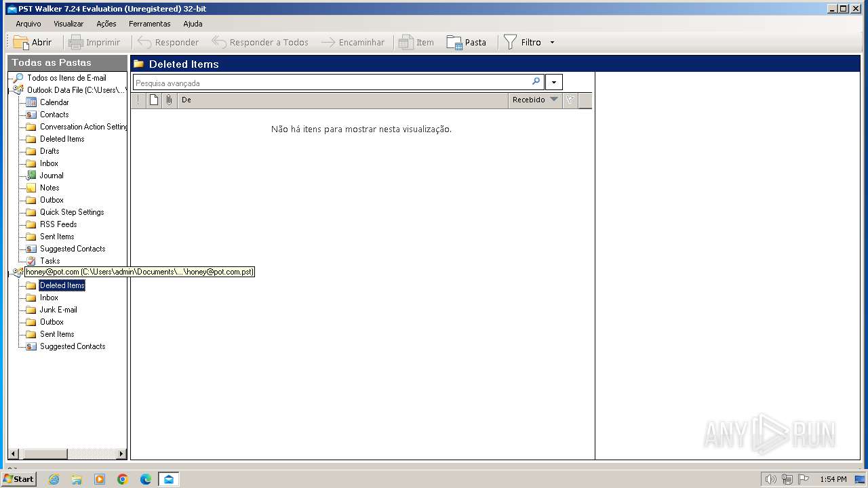Select Sent Items under Outlook Data File
Image resolution: width=868 pixels, height=488 pixels.
(57, 237)
